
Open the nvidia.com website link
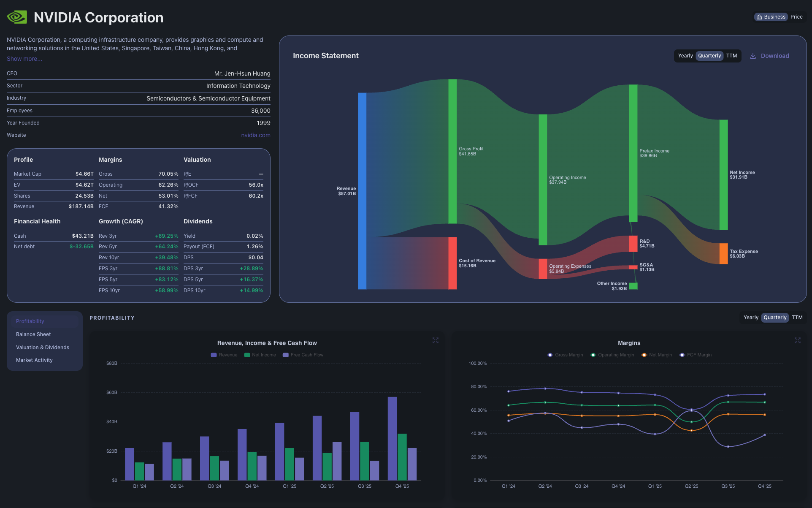(x=256, y=135)
